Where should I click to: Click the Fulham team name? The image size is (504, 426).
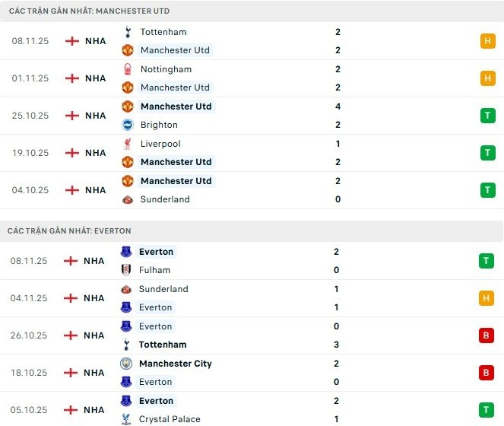click(x=154, y=270)
